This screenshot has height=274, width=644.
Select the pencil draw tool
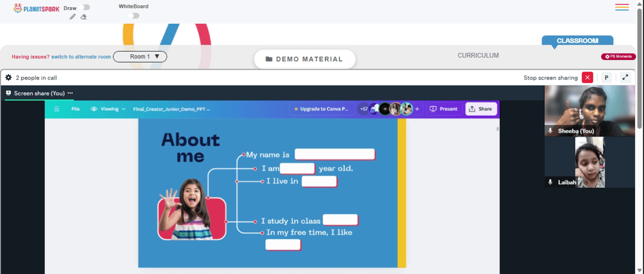73,17
